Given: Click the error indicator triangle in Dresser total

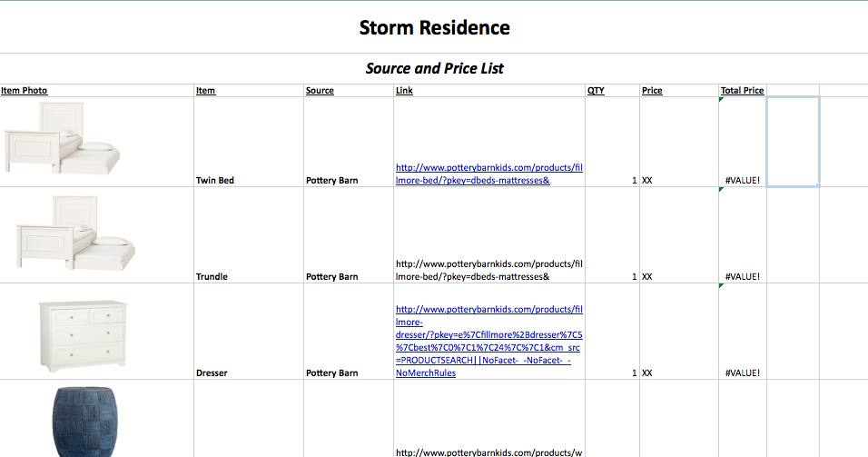Looking at the screenshot, I should click(x=721, y=286).
